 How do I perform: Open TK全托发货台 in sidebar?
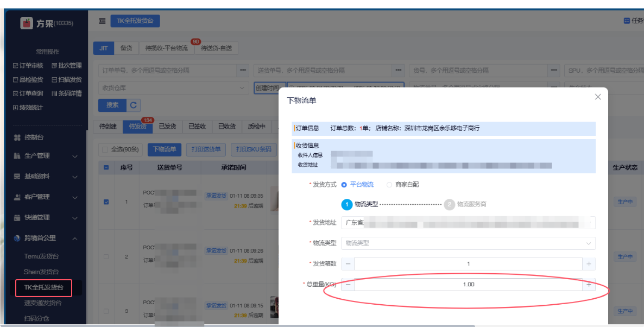point(43,287)
